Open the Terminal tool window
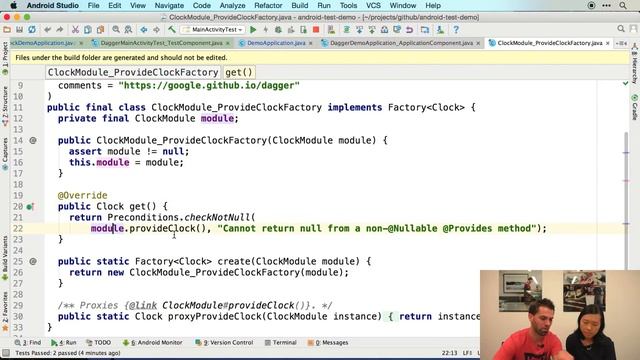The width and height of the screenshot is (640, 360). click(x=280, y=342)
